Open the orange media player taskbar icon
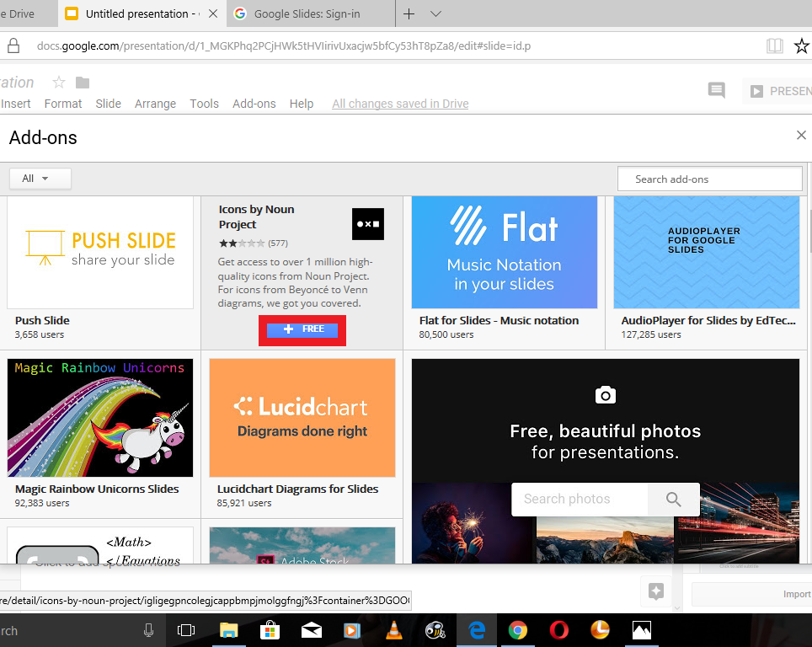The image size is (812, 647). click(351, 630)
